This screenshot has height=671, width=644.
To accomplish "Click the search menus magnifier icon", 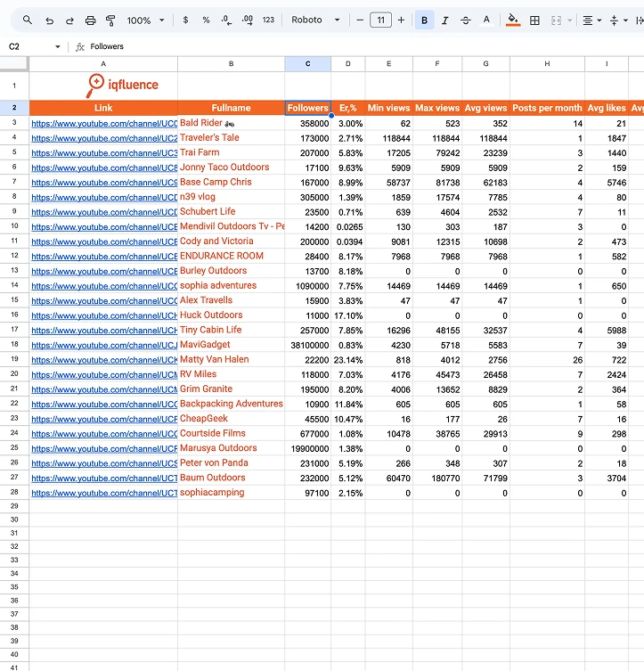I will point(28,20).
